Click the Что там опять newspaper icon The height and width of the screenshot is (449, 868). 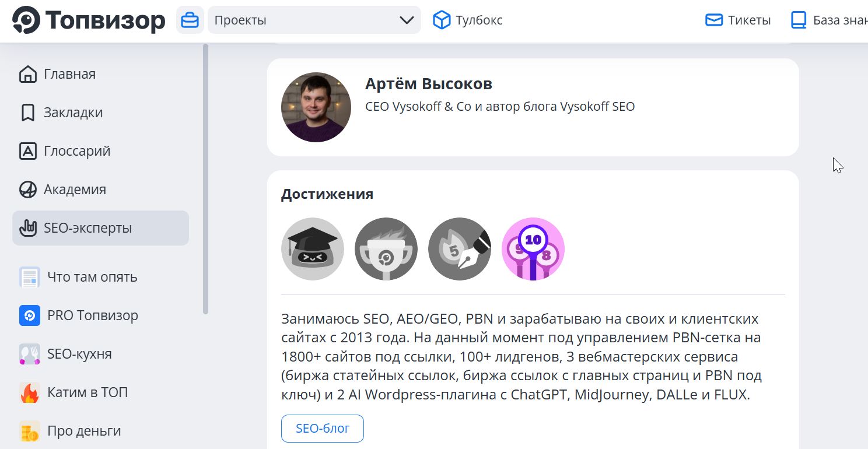click(30, 277)
